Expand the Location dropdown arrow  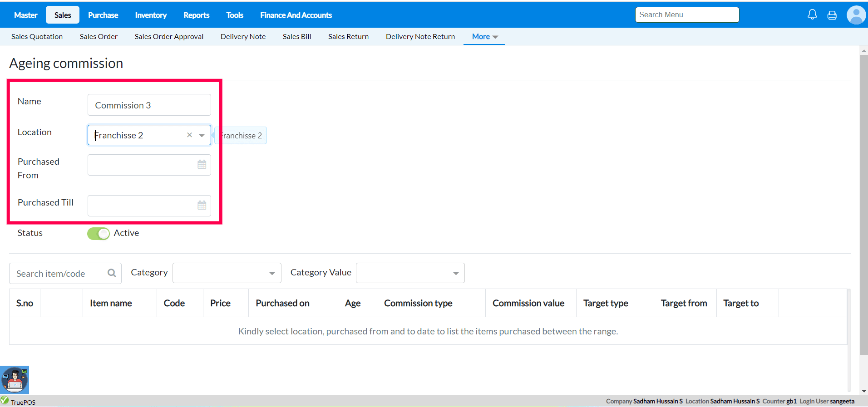click(202, 135)
